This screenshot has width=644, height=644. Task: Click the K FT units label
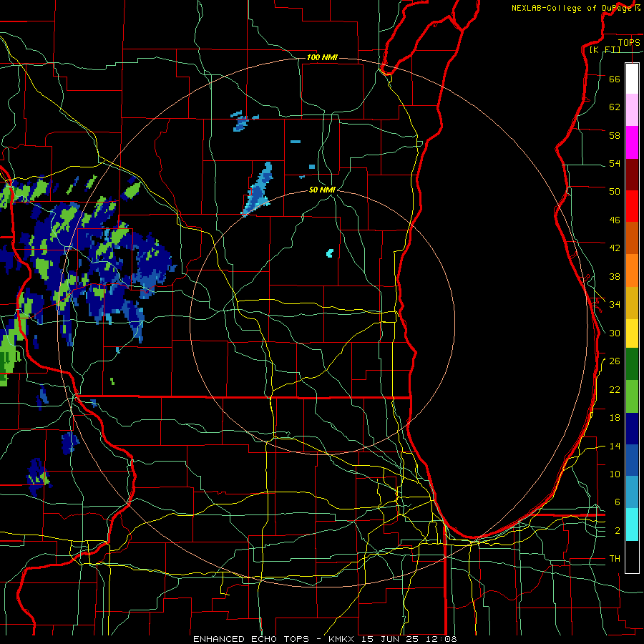coord(605,49)
